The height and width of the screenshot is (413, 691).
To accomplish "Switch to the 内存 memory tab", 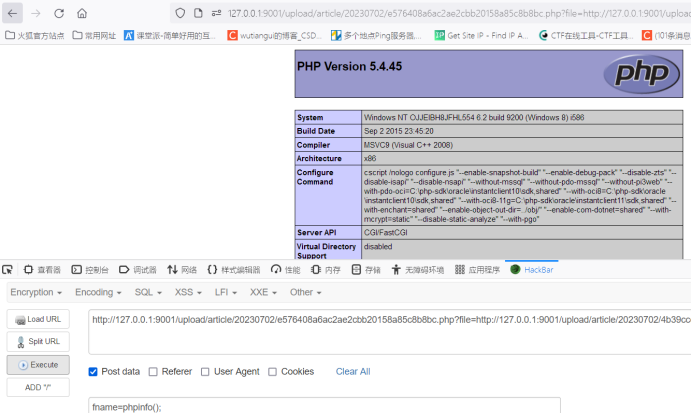I will [326, 270].
